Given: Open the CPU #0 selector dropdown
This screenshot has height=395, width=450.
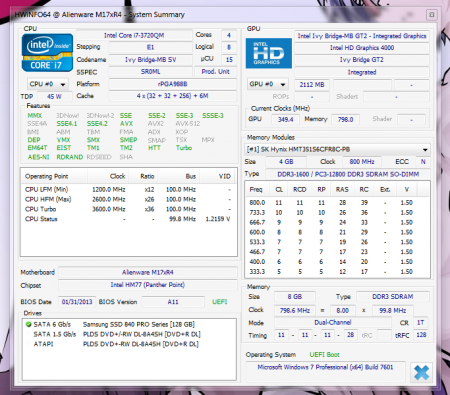Looking at the screenshot, I should point(48,84).
